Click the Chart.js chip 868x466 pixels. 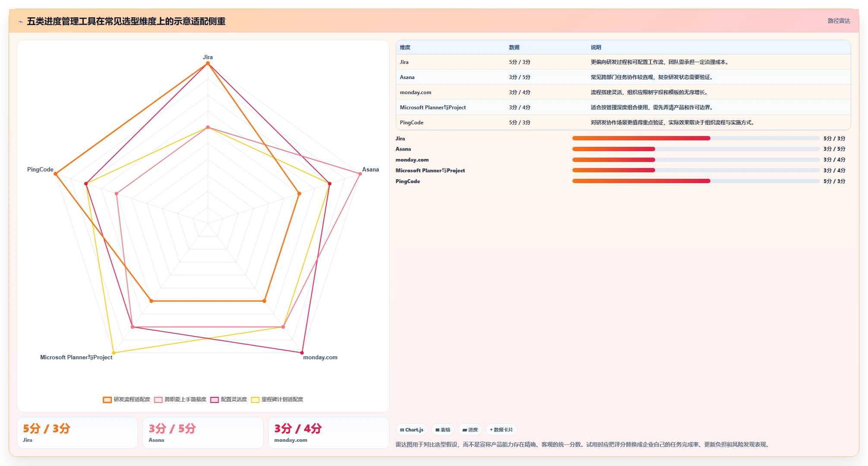[x=412, y=430]
